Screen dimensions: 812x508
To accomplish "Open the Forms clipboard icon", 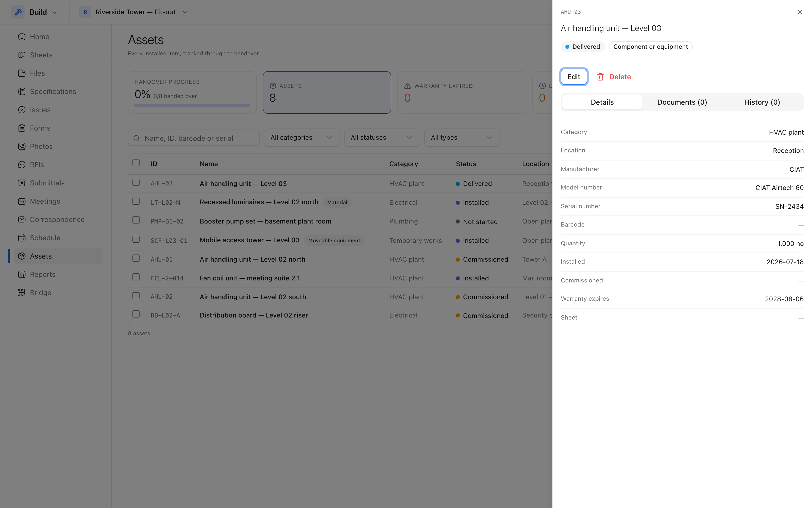I will point(22,128).
